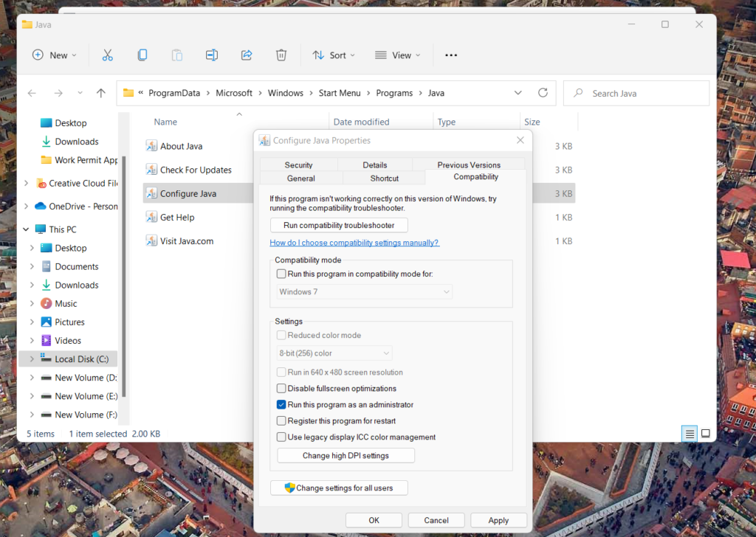
Task: Click the Search Java input field
Action: pyautogui.click(x=642, y=94)
